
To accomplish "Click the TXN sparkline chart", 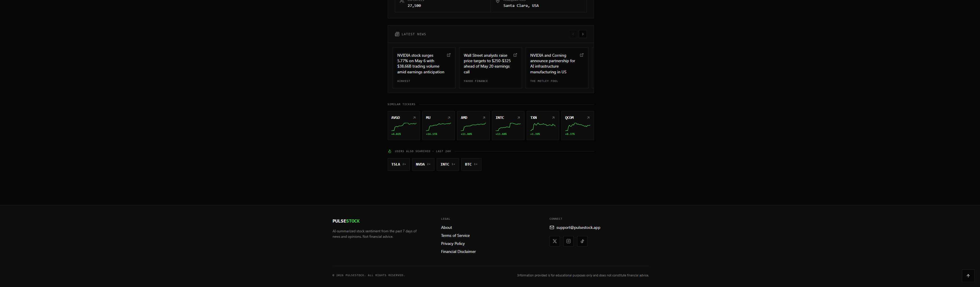I will [x=542, y=127].
